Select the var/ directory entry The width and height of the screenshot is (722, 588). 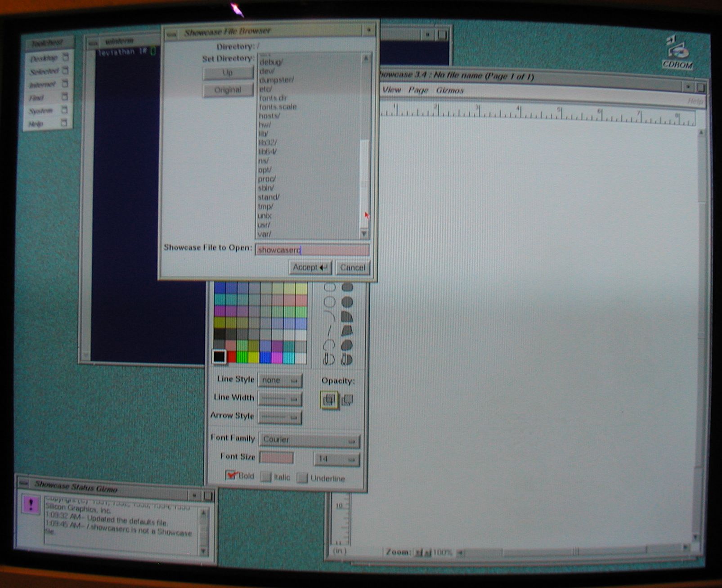pyautogui.click(x=264, y=234)
